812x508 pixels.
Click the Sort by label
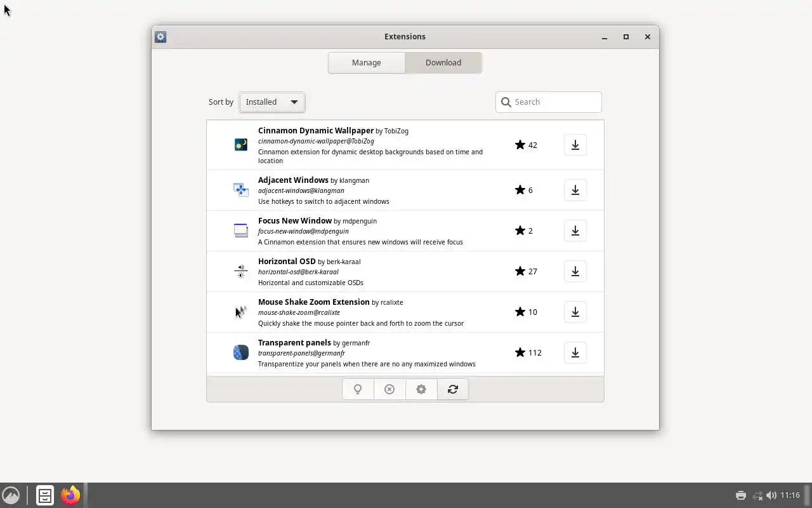pyautogui.click(x=221, y=102)
